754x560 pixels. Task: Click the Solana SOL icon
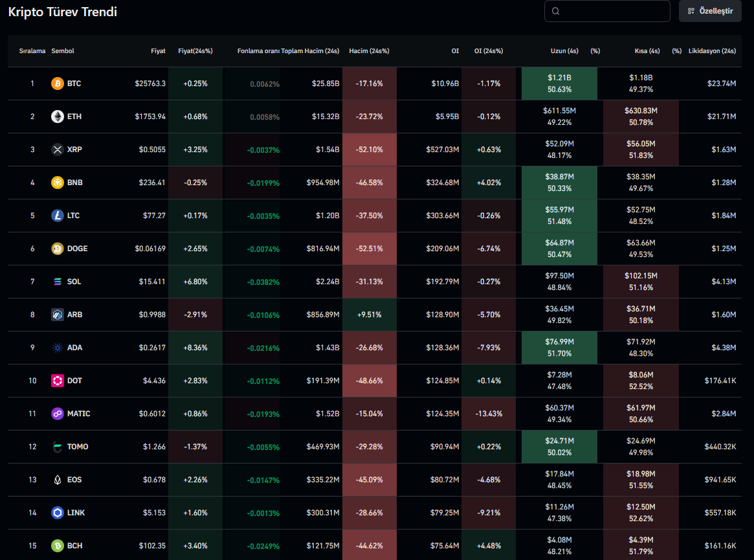click(x=58, y=282)
